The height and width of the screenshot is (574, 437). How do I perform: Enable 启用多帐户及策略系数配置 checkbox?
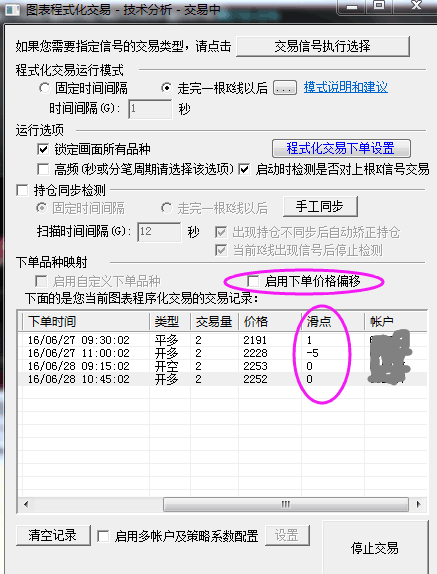103,536
